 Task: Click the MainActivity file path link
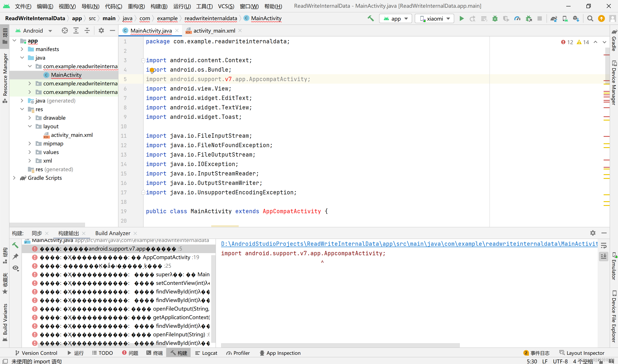point(409,244)
